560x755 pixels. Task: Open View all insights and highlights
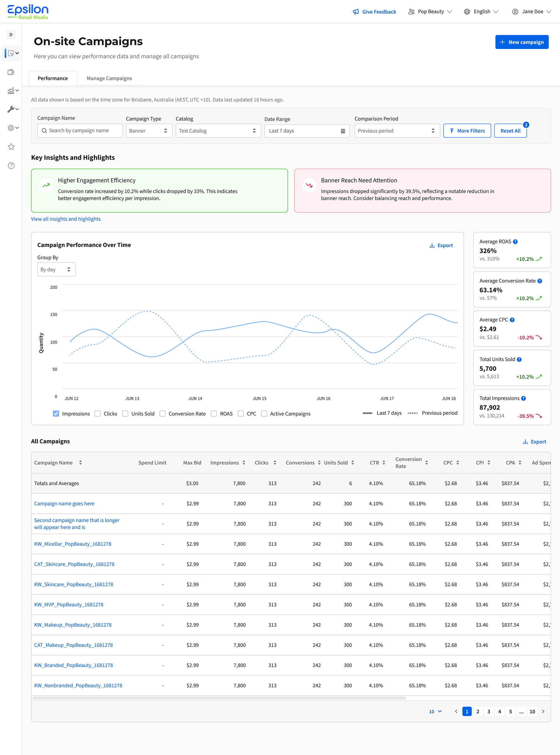pos(66,219)
